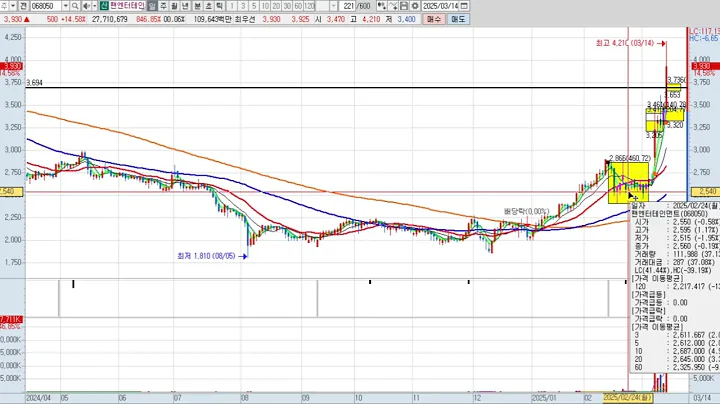This screenshot has width=720, height=404.
Task: Open the calendar date picker icon
Action: tap(464, 6)
